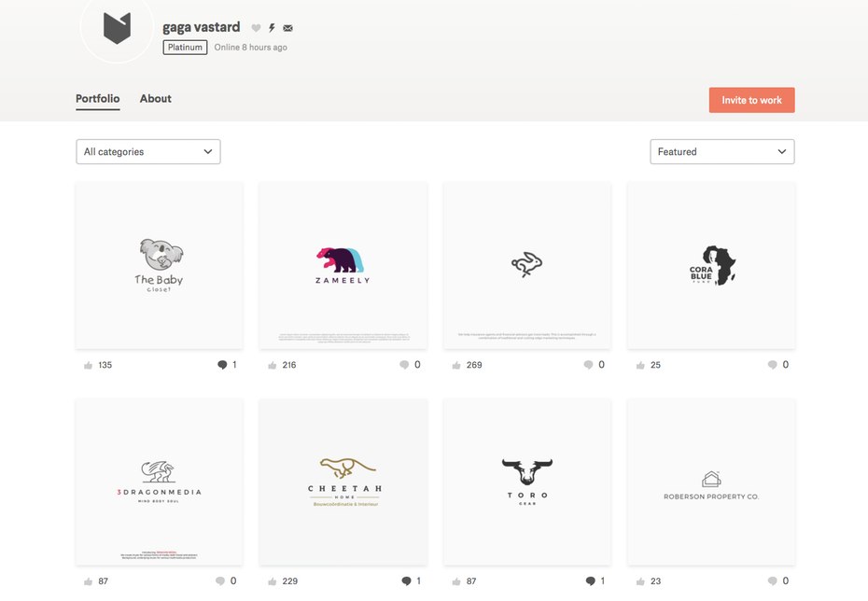Favorite designer with the heart icon
Image resolution: width=868 pixels, height=601 pixels.
coord(256,28)
